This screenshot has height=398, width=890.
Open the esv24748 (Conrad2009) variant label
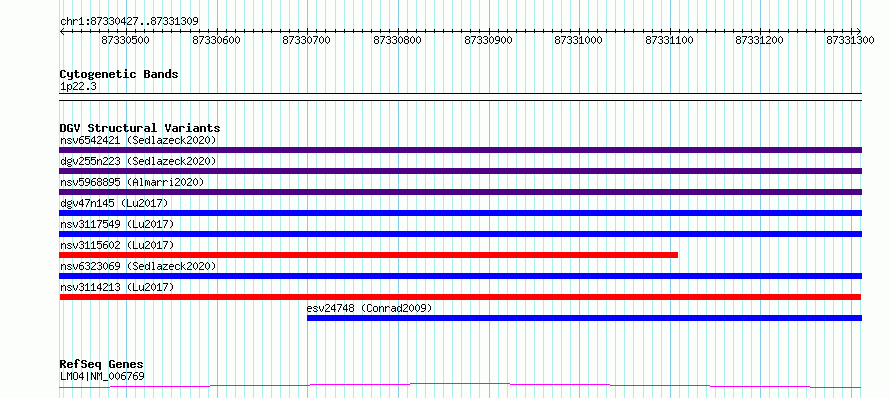pos(370,308)
